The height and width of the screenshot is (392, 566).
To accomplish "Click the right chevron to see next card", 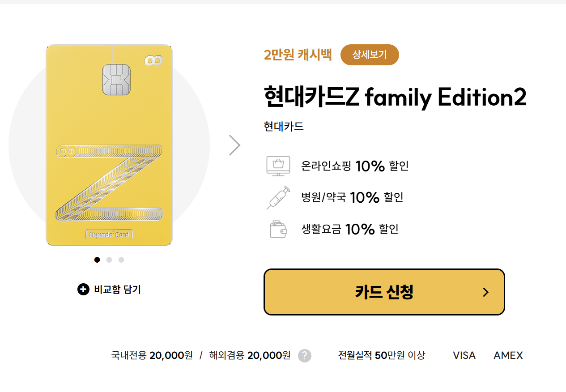I will coord(235,145).
